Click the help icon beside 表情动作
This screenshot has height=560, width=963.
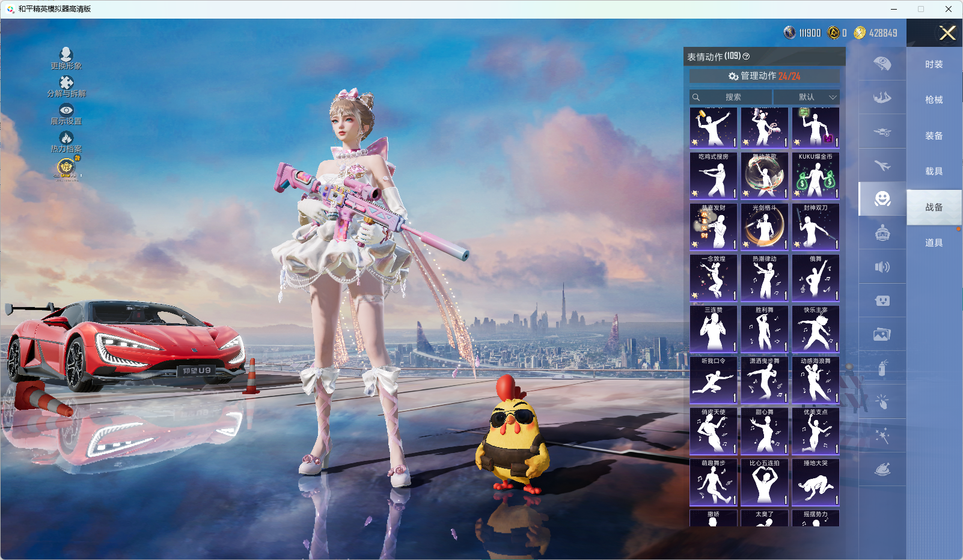click(x=746, y=56)
